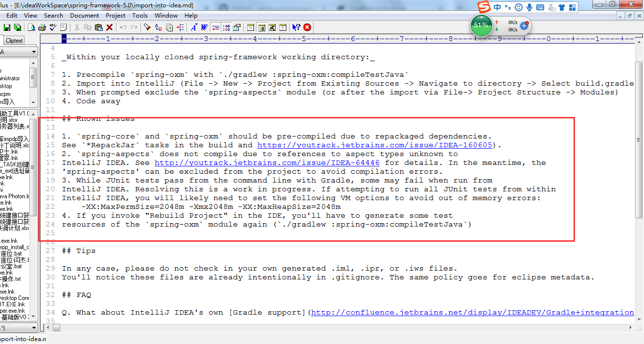This screenshot has width=644, height=344.
Task: Open the Edit menu
Action: 12,15
